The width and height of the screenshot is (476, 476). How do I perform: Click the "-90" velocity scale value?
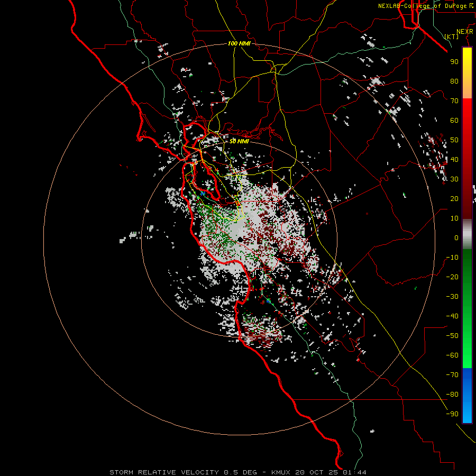452,414
